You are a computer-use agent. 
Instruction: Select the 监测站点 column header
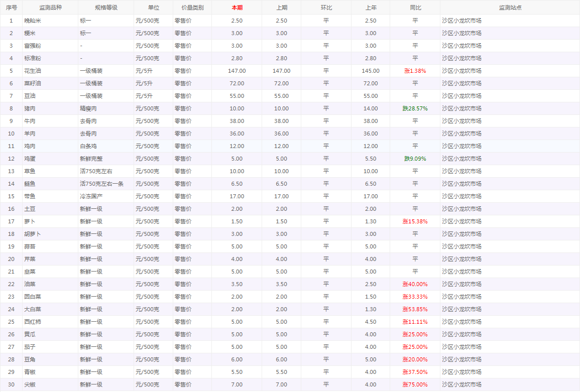(x=510, y=8)
